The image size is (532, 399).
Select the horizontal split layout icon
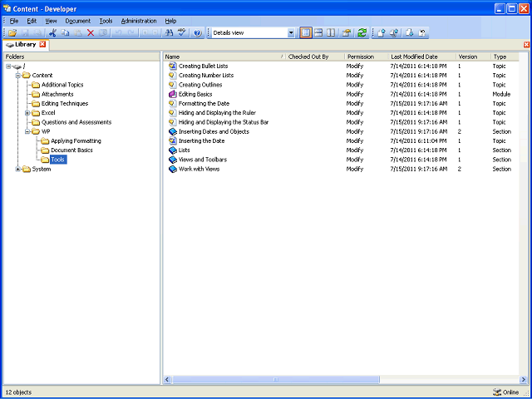click(x=318, y=33)
